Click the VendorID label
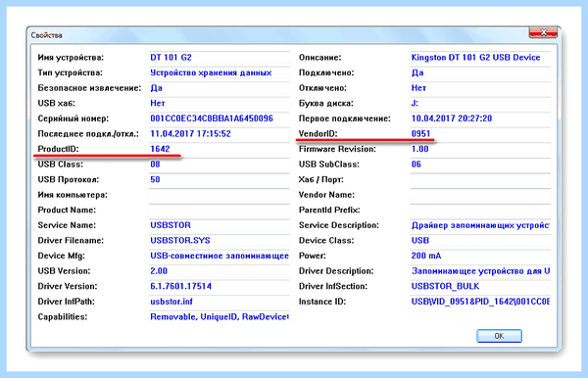The image size is (588, 378). [x=318, y=134]
